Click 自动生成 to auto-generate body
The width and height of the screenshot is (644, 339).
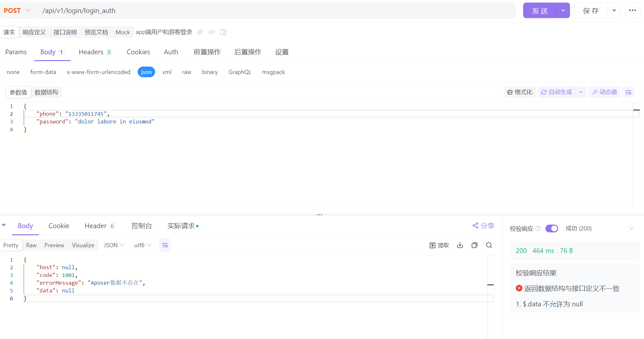point(556,92)
